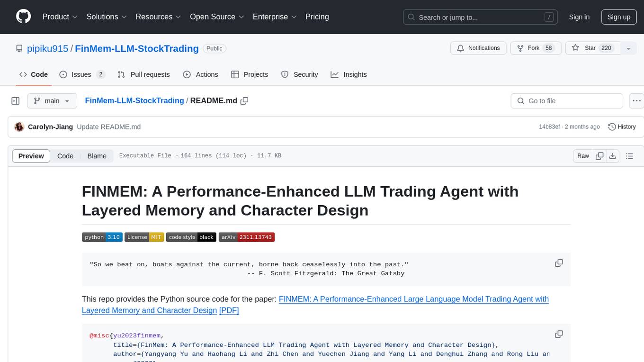The height and width of the screenshot is (362, 644).
Task: Open the main branch dropdown
Action: click(52, 101)
